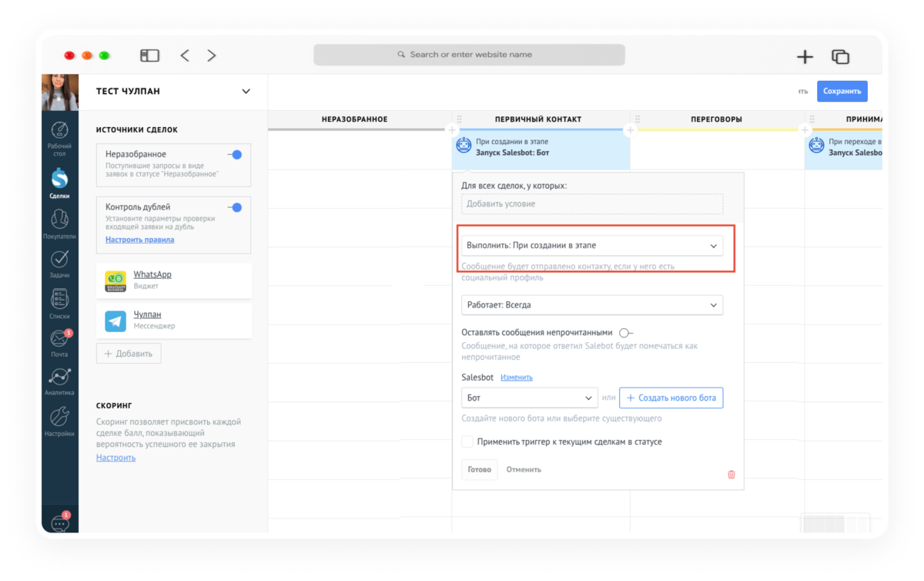Click Отменить link in trigger dialog

click(524, 469)
